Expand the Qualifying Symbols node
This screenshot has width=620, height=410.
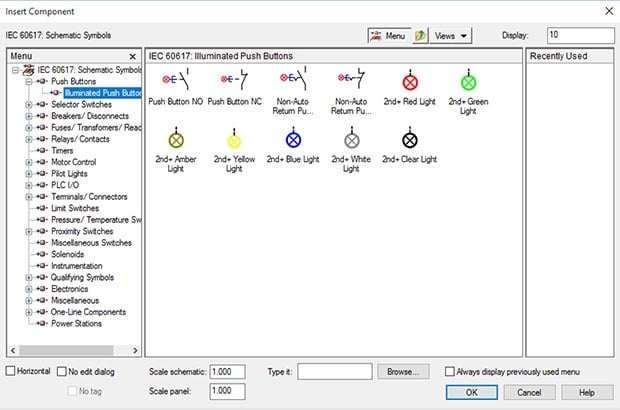[x=29, y=278]
